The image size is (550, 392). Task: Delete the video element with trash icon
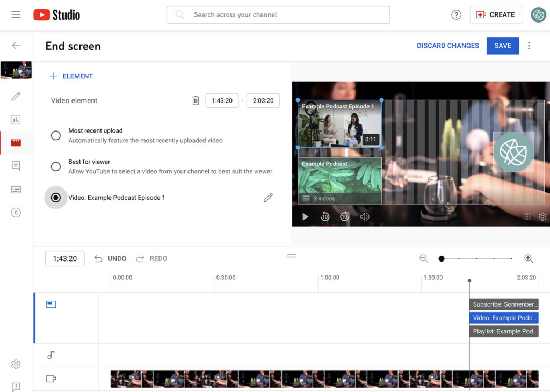point(196,100)
